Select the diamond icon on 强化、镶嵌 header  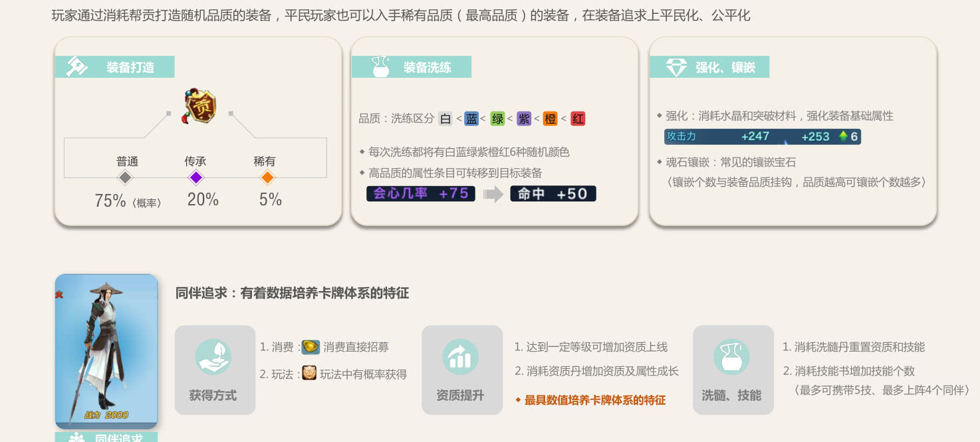point(675,66)
